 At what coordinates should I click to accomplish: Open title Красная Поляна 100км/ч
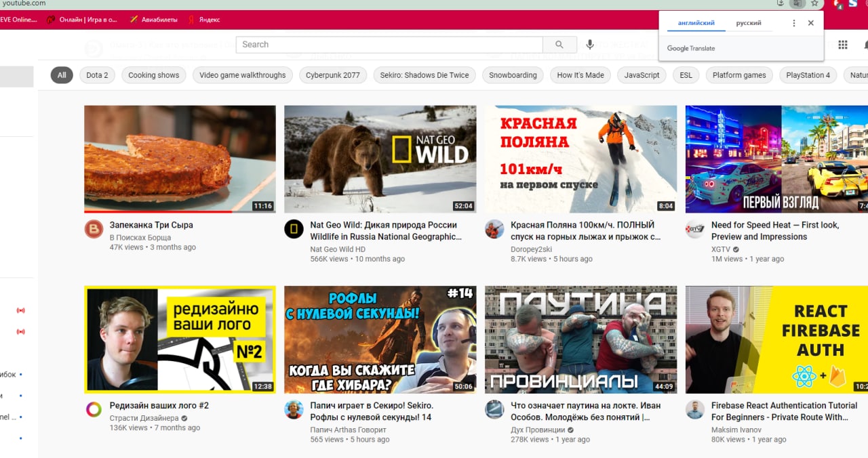(x=585, y=230)
